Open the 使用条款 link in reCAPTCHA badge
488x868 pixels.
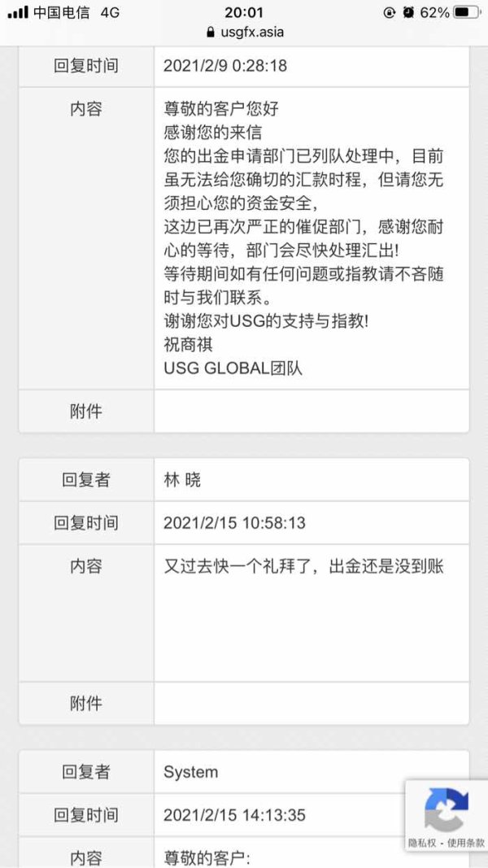point(466,843)
